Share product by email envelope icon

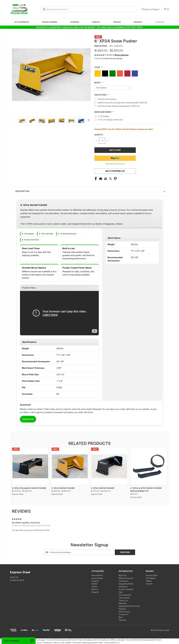[101, 179]
